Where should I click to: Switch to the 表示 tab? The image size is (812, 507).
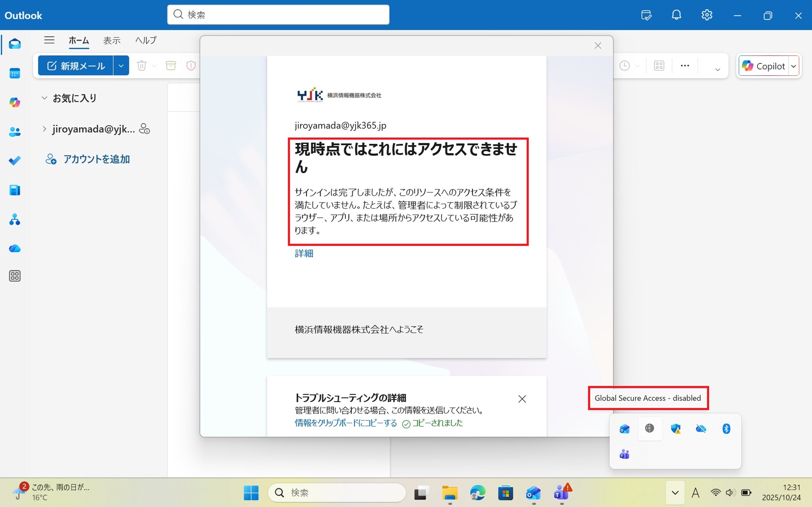point(112,41)
